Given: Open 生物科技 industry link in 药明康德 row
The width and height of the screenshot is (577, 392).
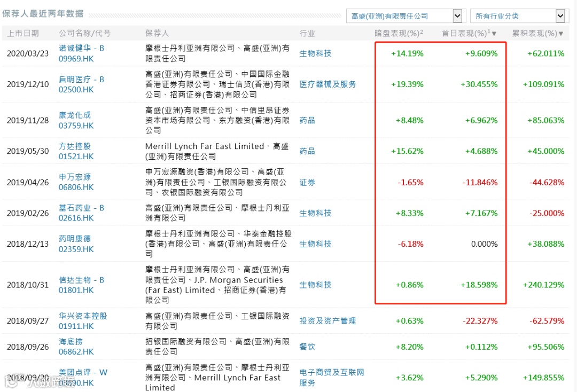Looking at the screenshot, I should click(x=315, y=244).
